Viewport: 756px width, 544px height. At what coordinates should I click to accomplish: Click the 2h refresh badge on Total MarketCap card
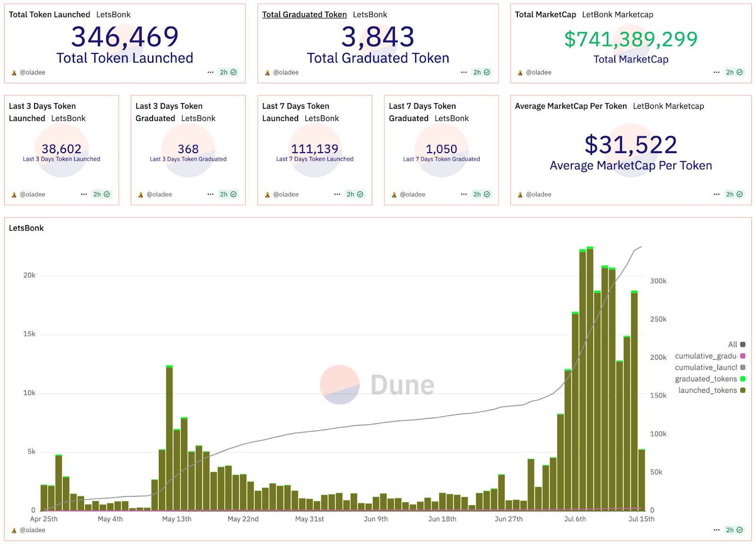coord(734,72)
